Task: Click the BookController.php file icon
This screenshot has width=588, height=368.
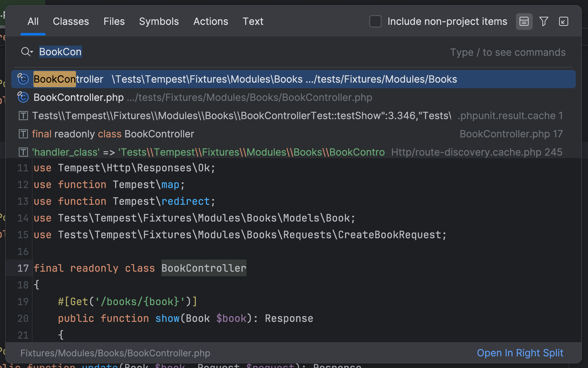Action: pyautogui.click(x=23, y=97)
